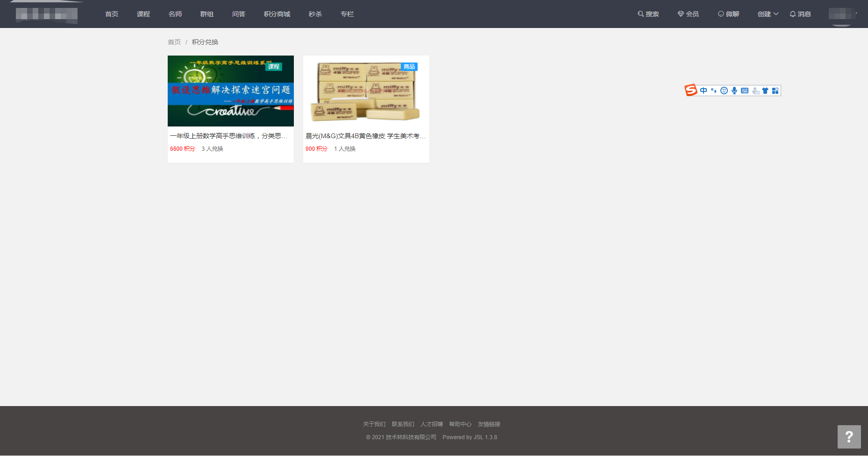The width and height of the screenshot is (868, 456).
Task: Click the 商品 tag badge
Action: coord(409,67)
